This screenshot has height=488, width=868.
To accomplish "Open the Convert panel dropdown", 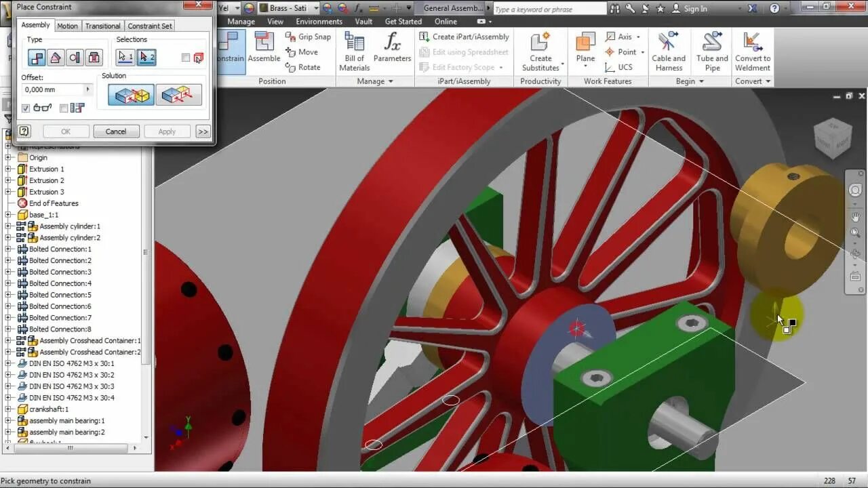I will (x=768, y=81).
